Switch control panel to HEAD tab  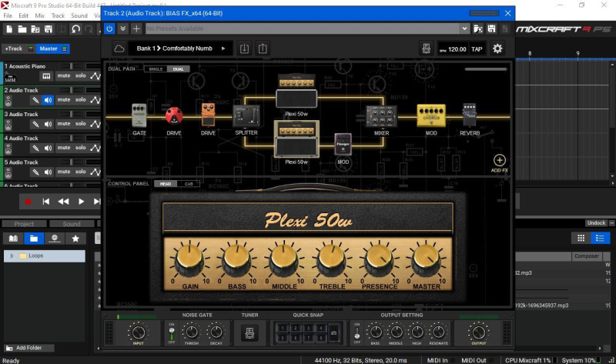tap(166, 184)
